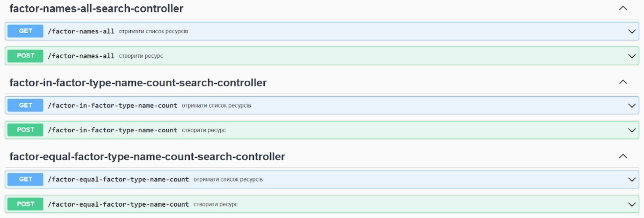Image resolution: width=644 pixels, height=218 pixels.
Task: Collapse the factor-names-all-search-controller section arrow
Action: pyautogui.click(x=623, y=8)
